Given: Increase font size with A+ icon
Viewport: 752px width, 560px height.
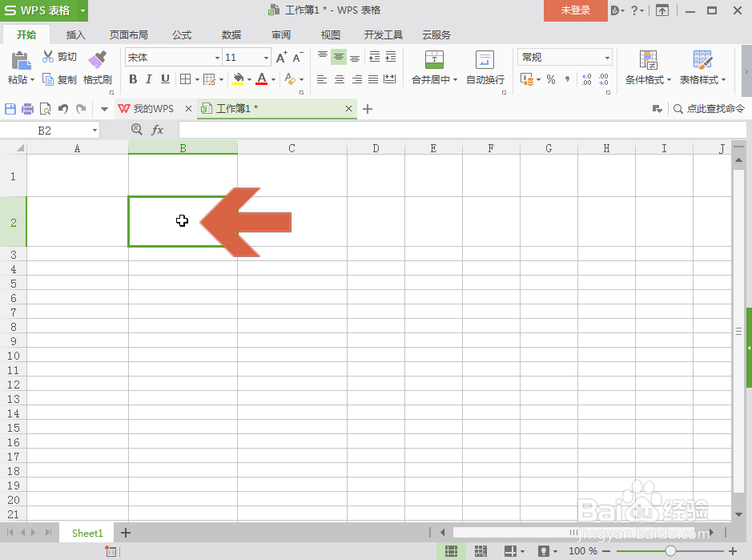Looking at the screenshot, I should (282, 57).
